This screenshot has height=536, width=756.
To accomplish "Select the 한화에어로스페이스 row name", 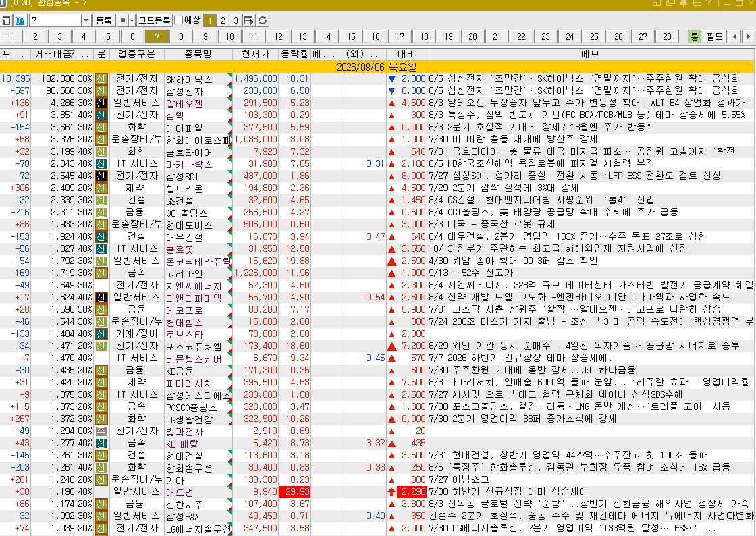I will point(198,140).
